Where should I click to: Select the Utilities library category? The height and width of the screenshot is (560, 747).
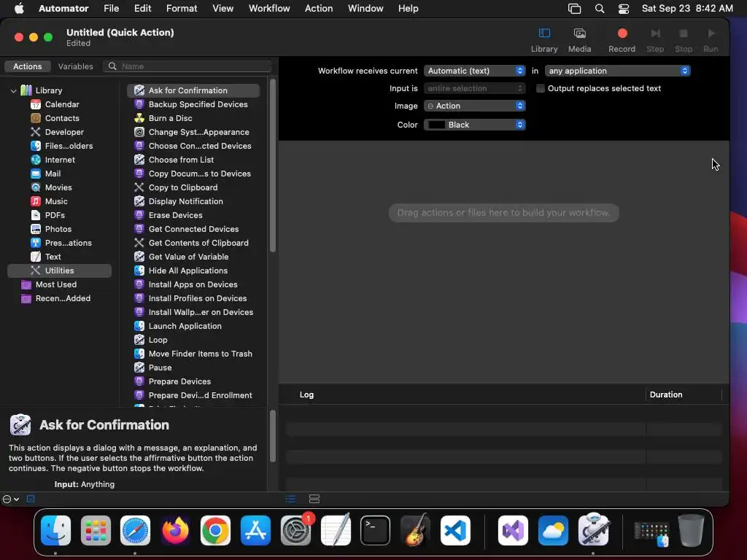click(x=59, y=271)
